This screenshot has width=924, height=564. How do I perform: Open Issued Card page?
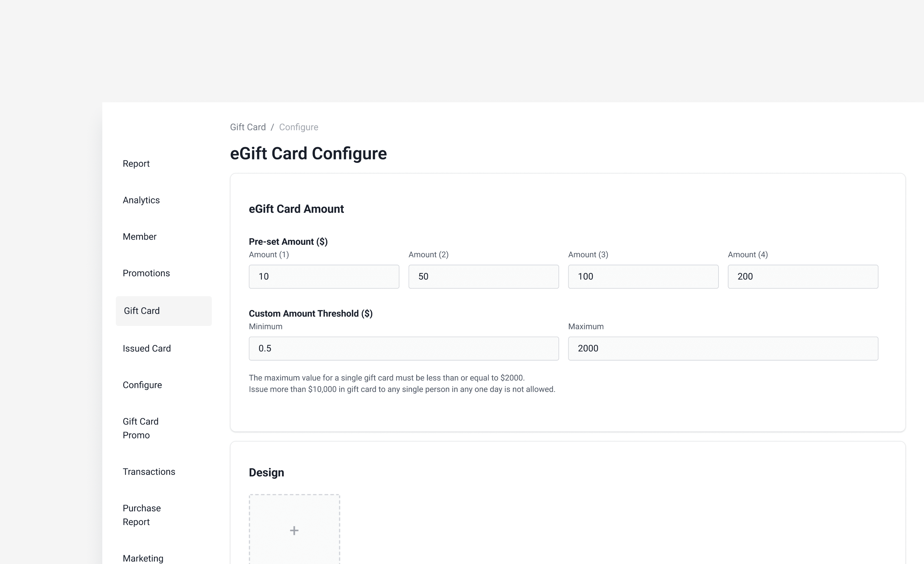(x=147, y=349)
